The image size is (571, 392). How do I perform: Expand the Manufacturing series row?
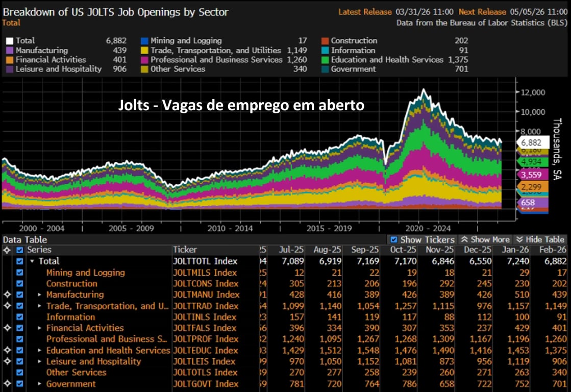coord(40,295)
